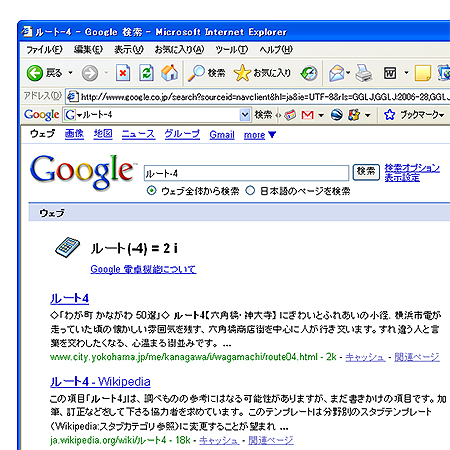Screen dimensions: 450x450
Task: Edit with Word icon
Action: click(x=390, y=73)
